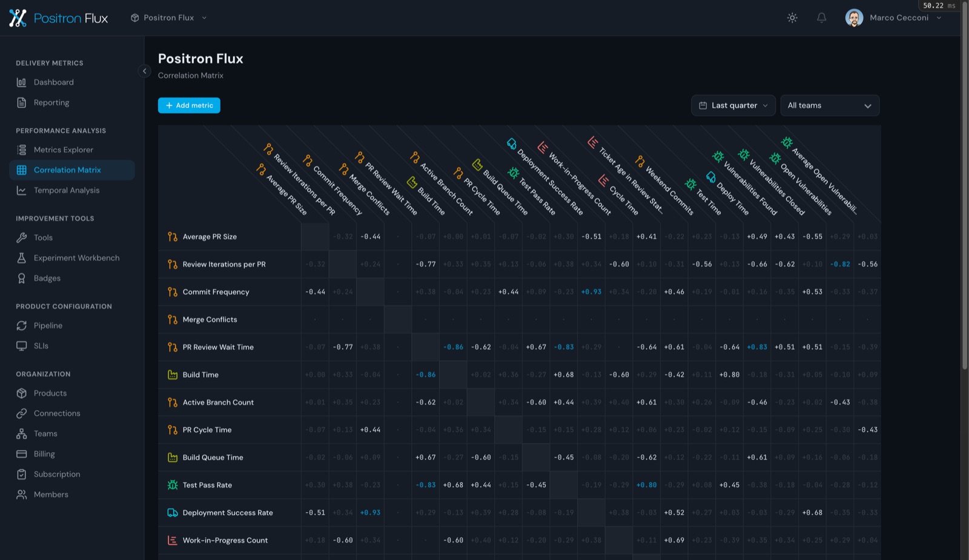
Task: Click the -0.86 cell in Build Time row
Action: (426, 375)
